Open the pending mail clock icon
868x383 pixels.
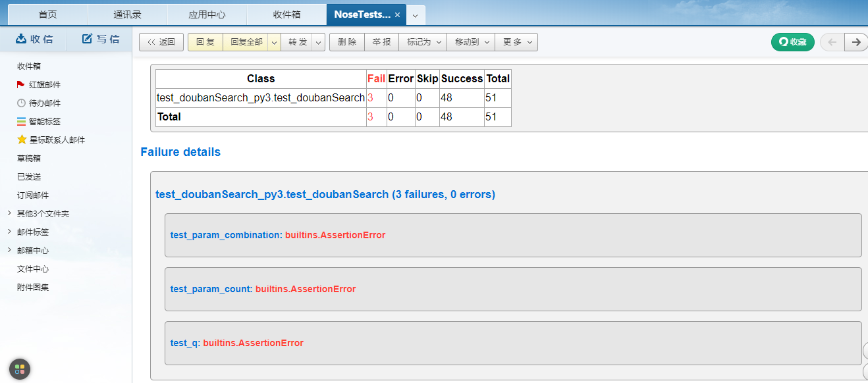click(x=21, y=103)
